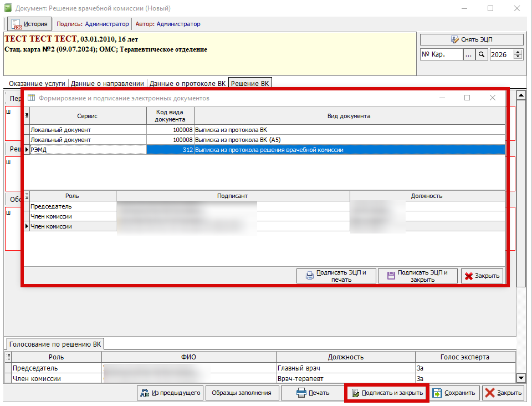532x406 pixels.
Task: Open the Данные о направлении tab
Action: click(108, 83)
